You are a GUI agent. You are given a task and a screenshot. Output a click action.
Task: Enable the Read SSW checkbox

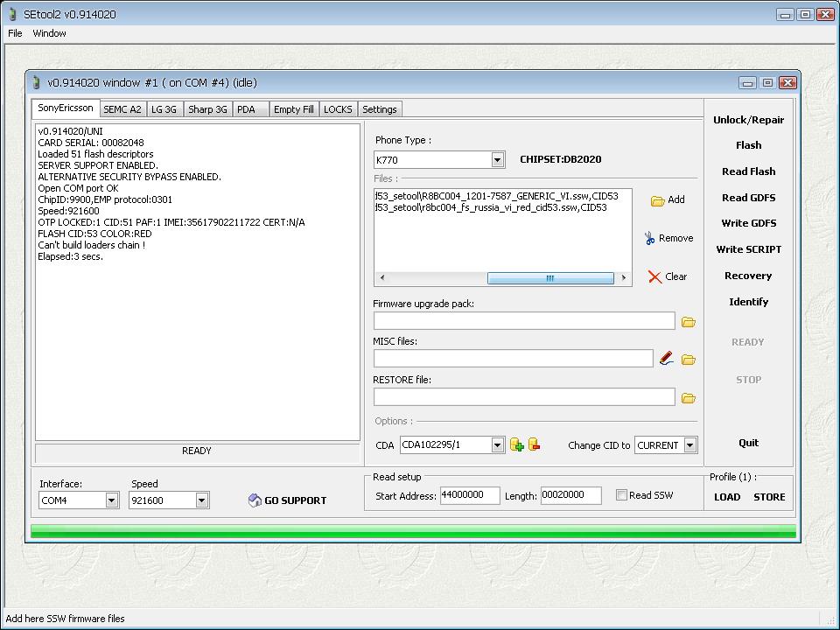[x=621, y=495]
